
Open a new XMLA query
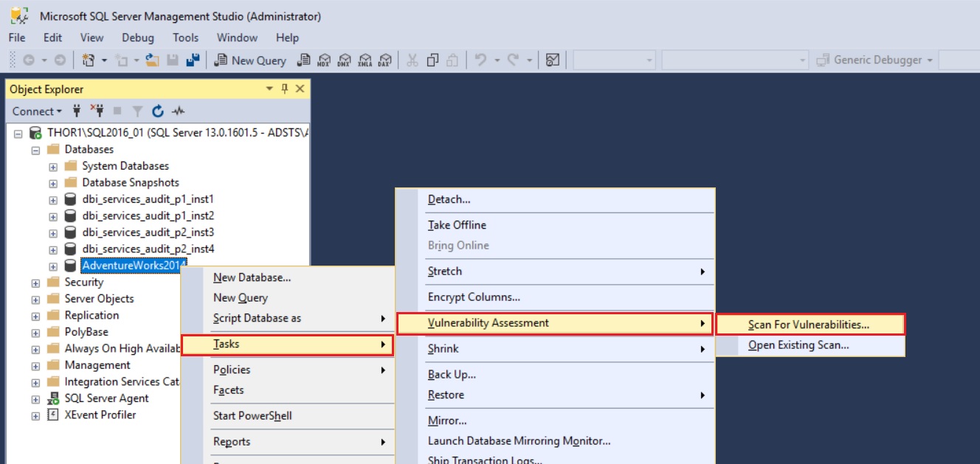pos(365,60)
